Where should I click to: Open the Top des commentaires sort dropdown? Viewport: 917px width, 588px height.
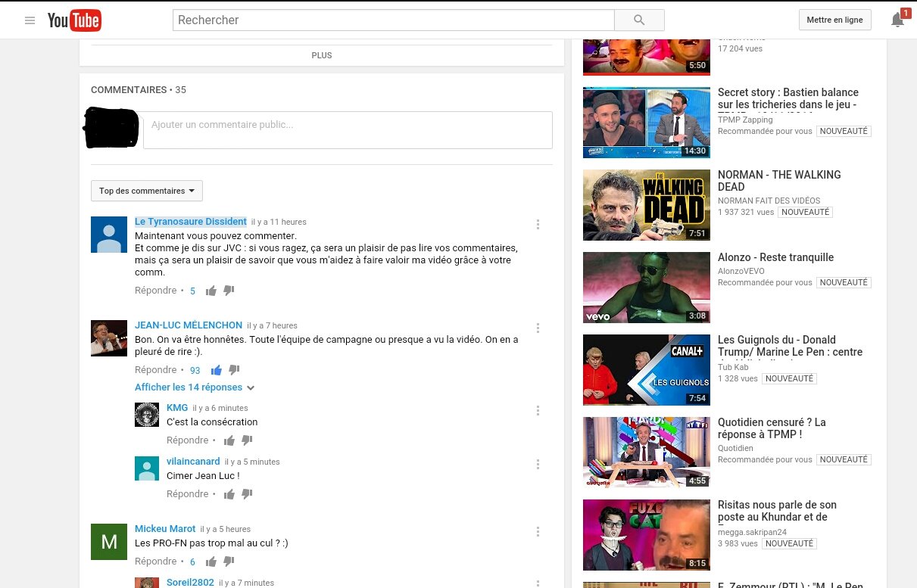147,191
